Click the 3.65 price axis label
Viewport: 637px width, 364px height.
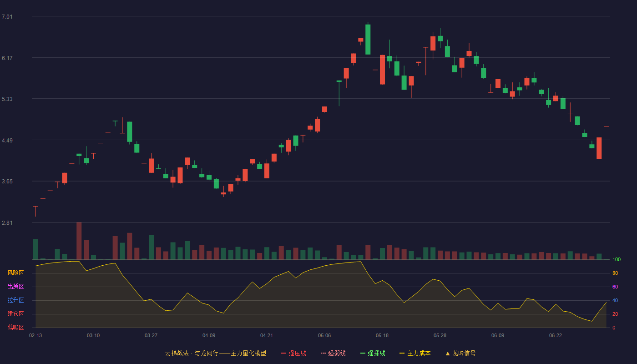7,182
